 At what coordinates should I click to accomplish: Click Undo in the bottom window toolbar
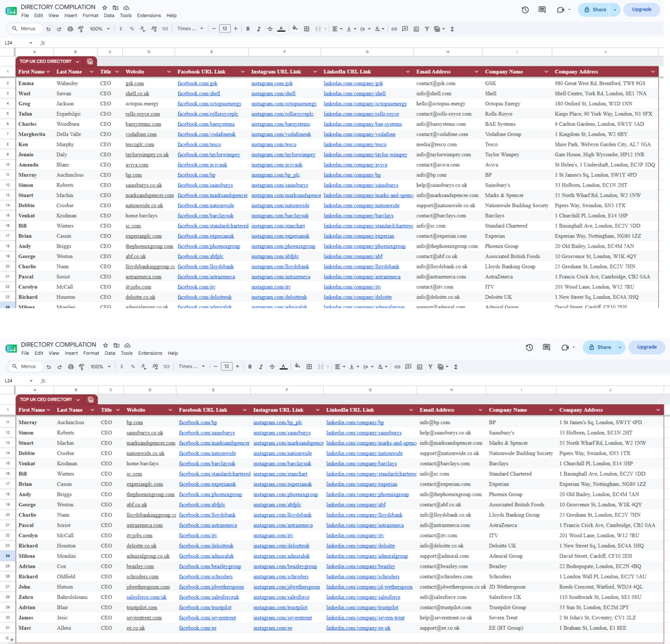point(49,367)
